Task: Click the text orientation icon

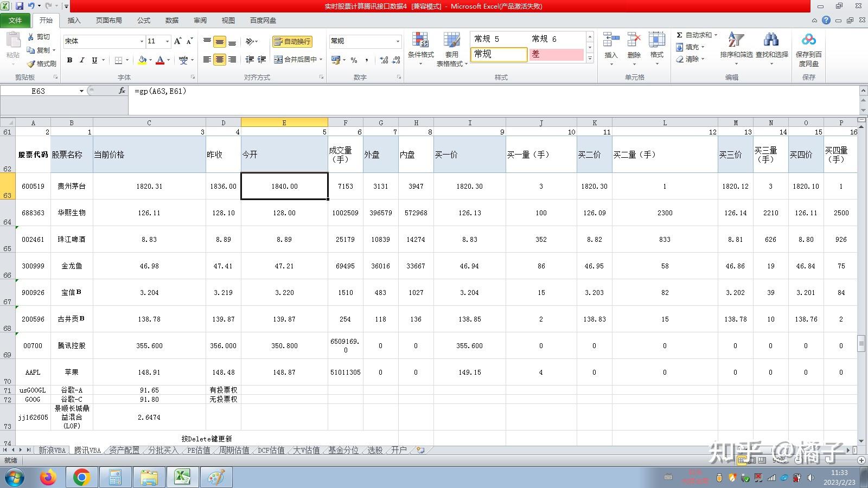Action: [250, 41]
